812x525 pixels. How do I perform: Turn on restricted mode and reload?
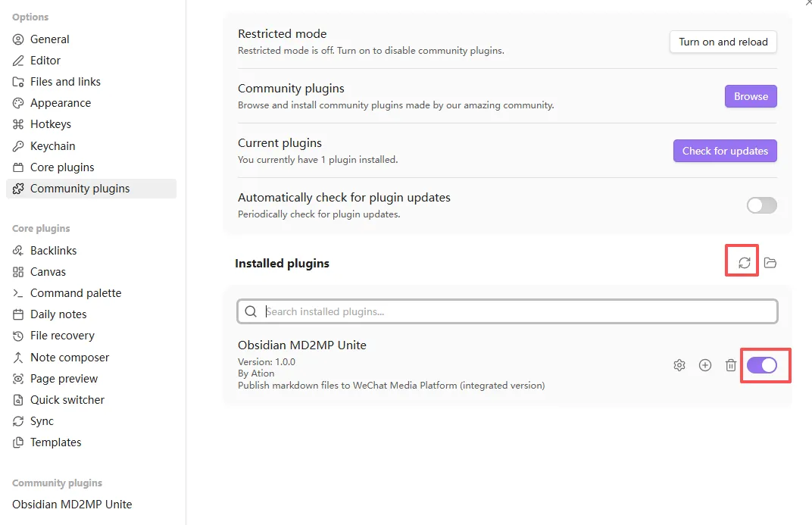[723, 42]
